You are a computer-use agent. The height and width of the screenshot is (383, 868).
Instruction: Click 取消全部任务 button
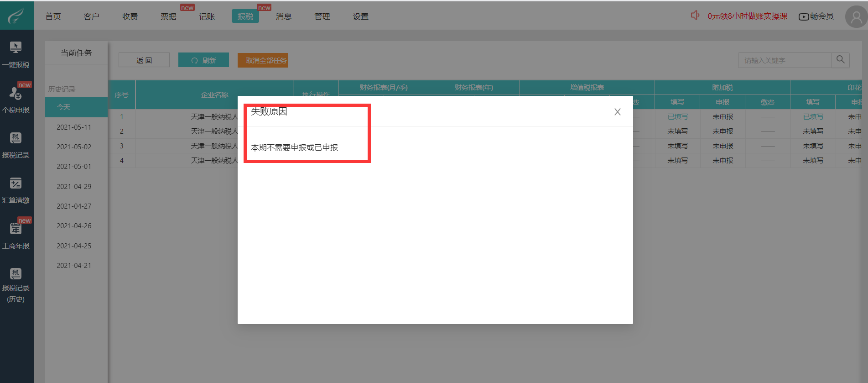(263, 60)
